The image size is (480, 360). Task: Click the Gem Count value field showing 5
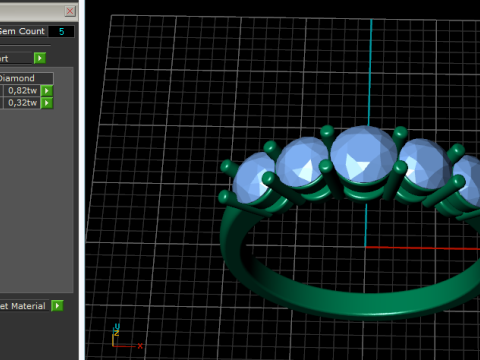coord(61,31)
